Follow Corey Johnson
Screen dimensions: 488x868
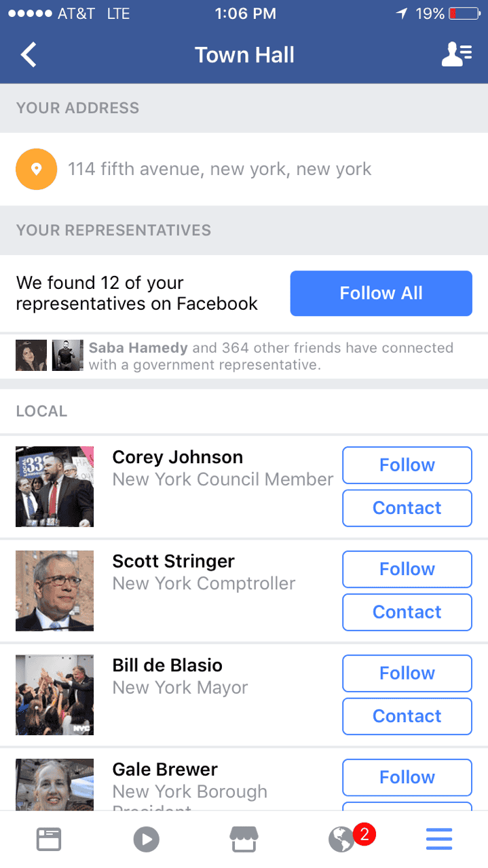(x=407, y=465)
